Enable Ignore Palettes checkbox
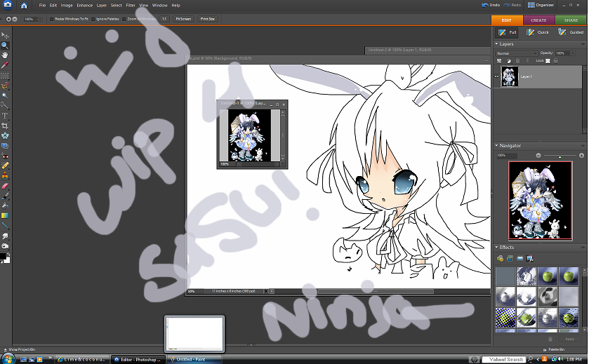 coord(93,19)
